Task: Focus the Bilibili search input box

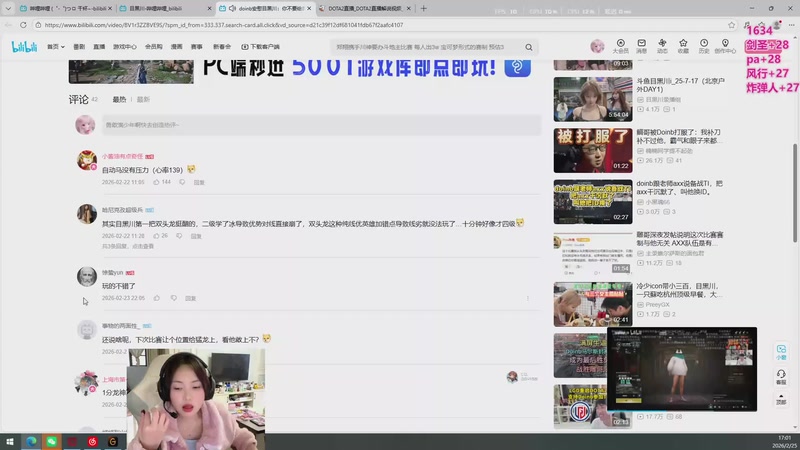Action: 426,47
